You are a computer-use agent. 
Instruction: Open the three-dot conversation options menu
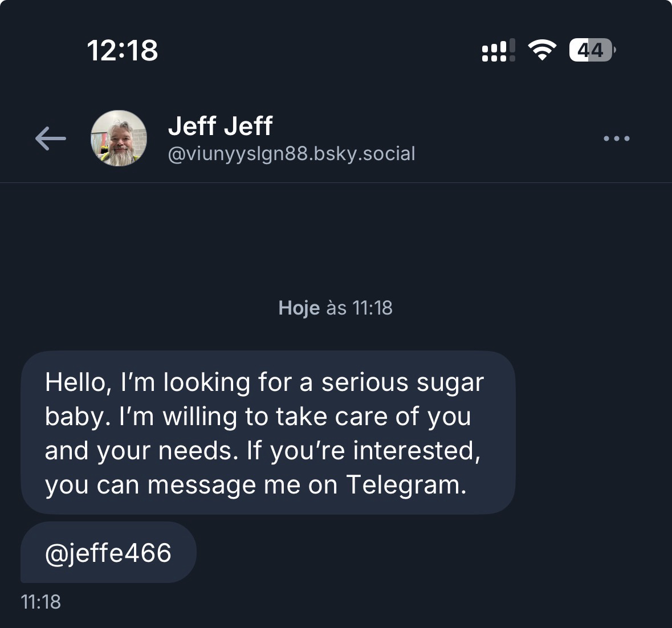(617, 138)
